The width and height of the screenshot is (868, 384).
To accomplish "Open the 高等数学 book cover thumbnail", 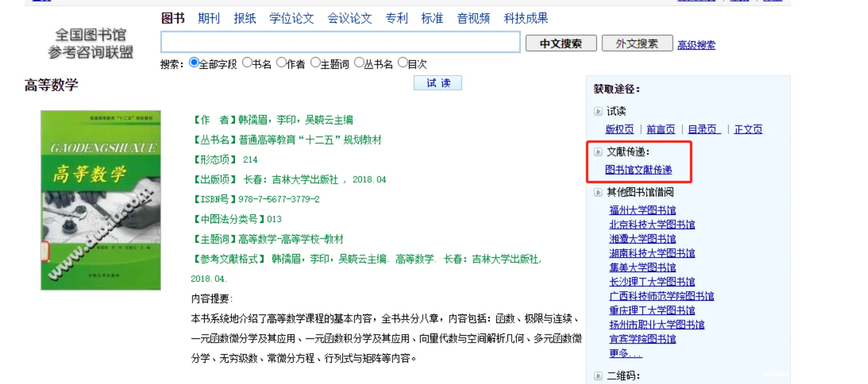I will [x=101, y=200].
